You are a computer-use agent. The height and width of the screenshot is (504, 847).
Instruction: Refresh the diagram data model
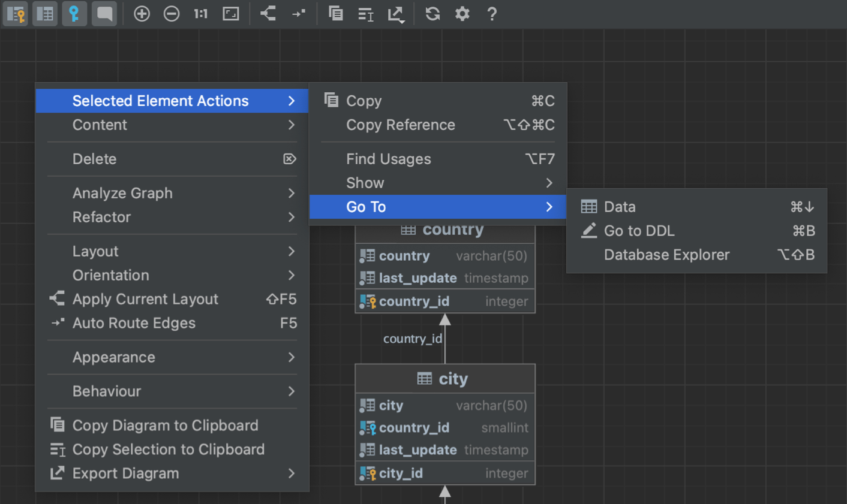click(x=432, y=13)
